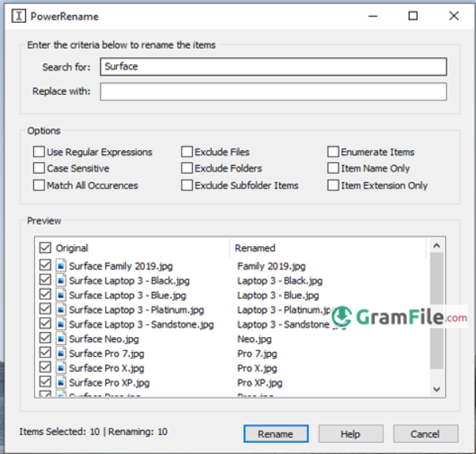The image size is (476, 454).
Task: Select the Surface Neo.jpg file name
Action: pyautogui.click(x=104, y=339)
